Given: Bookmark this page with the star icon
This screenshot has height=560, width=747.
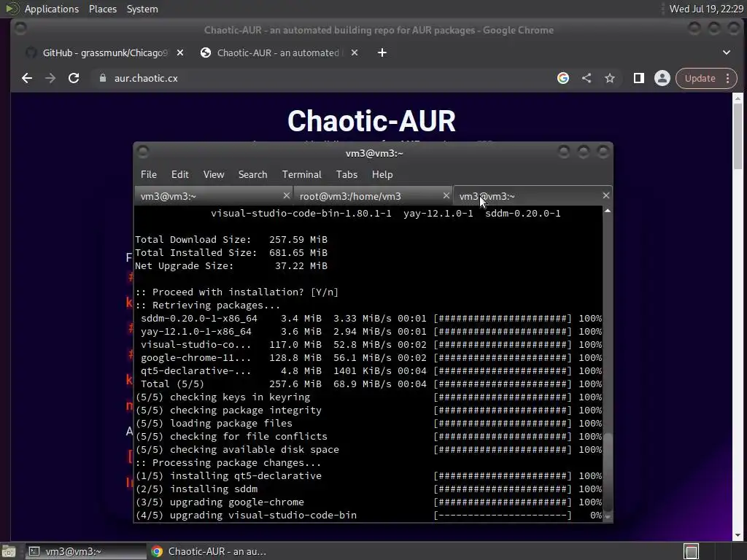Looking at the screenshot, I should click(610, 78).
